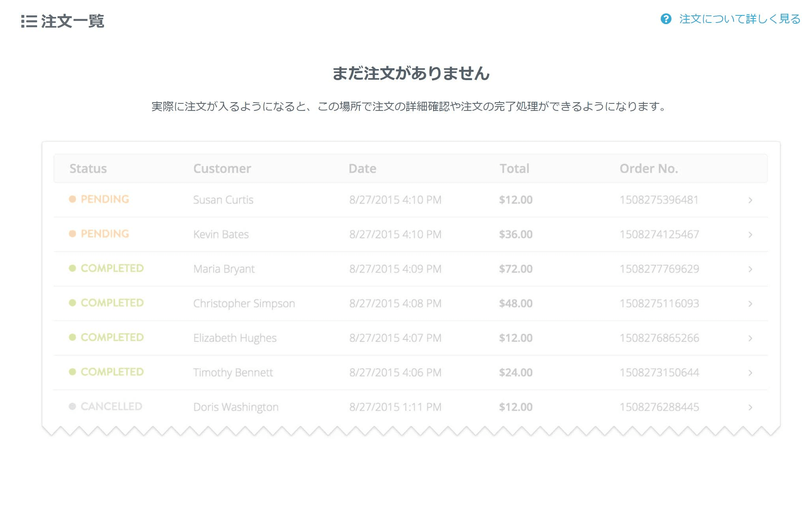Click chevron for Christopher Simpson order
The width and height of the screenshot is (812, 524).
coord(750,304)
